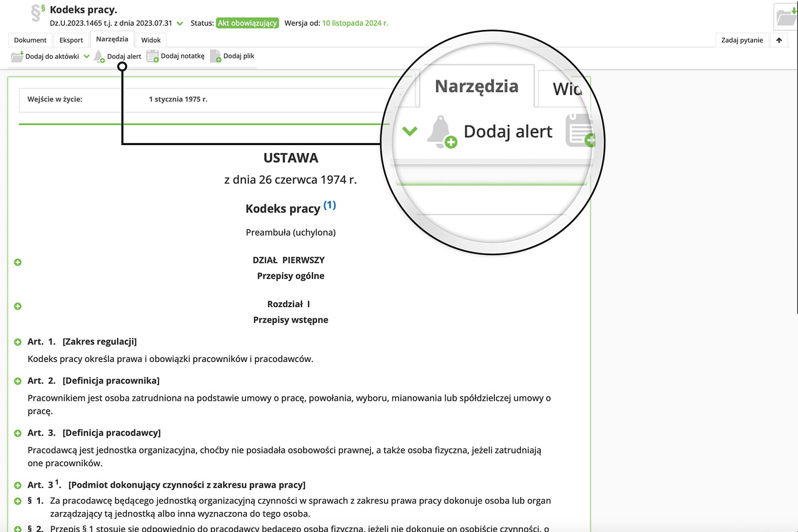Switch to the Eksport tab

(71, 40)
